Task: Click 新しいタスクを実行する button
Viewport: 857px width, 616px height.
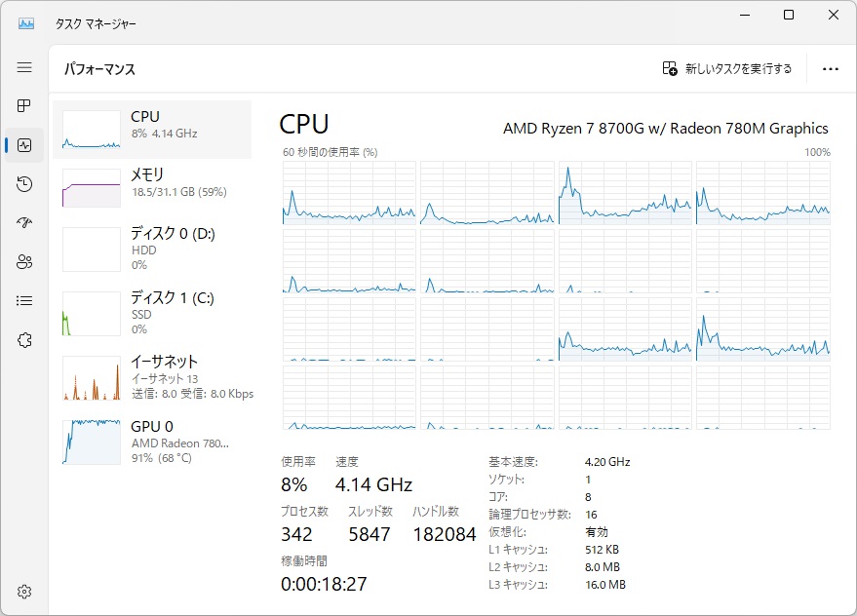Action: tap(727, 69)
